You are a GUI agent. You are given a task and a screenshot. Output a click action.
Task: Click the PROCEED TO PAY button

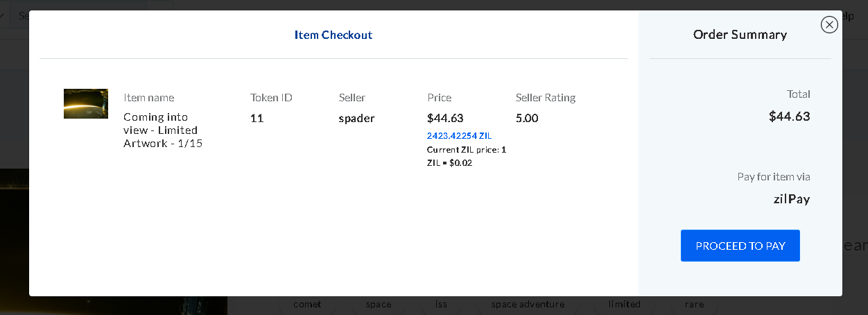coord(740,246)
